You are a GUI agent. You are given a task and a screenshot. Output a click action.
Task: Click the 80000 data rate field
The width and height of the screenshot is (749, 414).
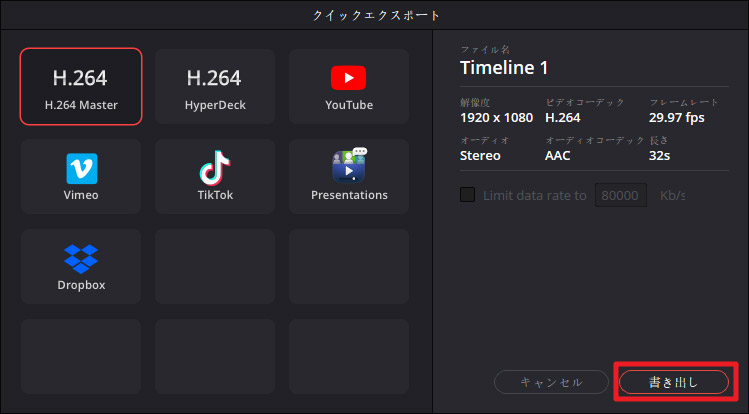click(x=621, y=195)
